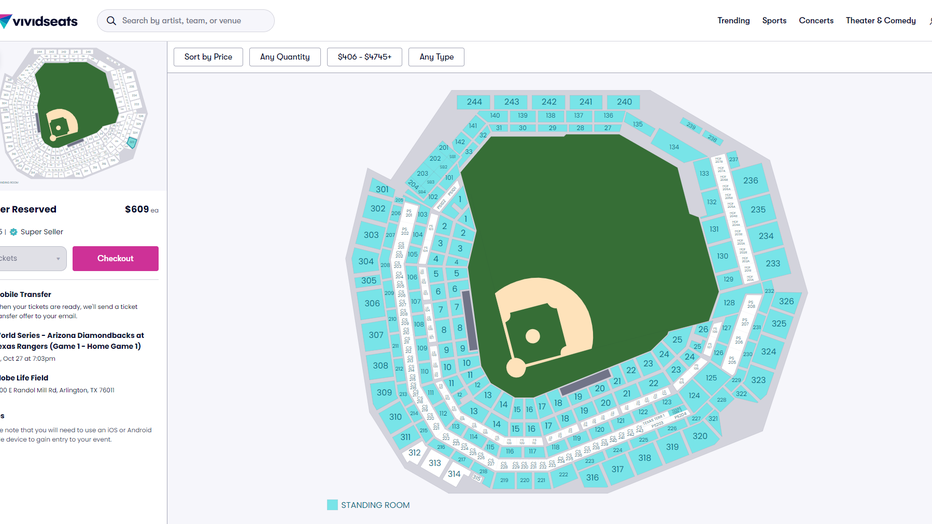Image resolution: width=932 pixels, height=524 pixels.
Task: Select section 236 on the map
Action: coord(750,181)
